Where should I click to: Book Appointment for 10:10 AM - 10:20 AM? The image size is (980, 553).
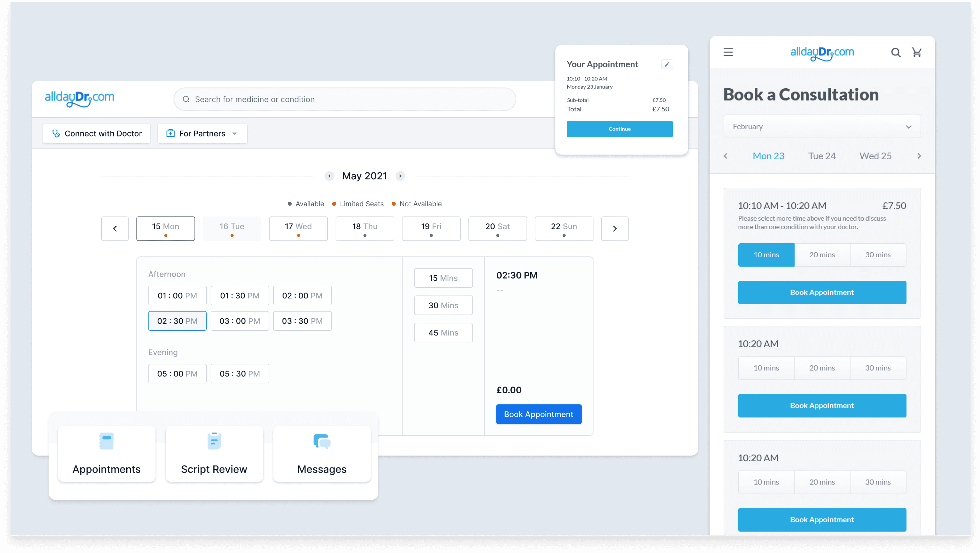(822, 293)
